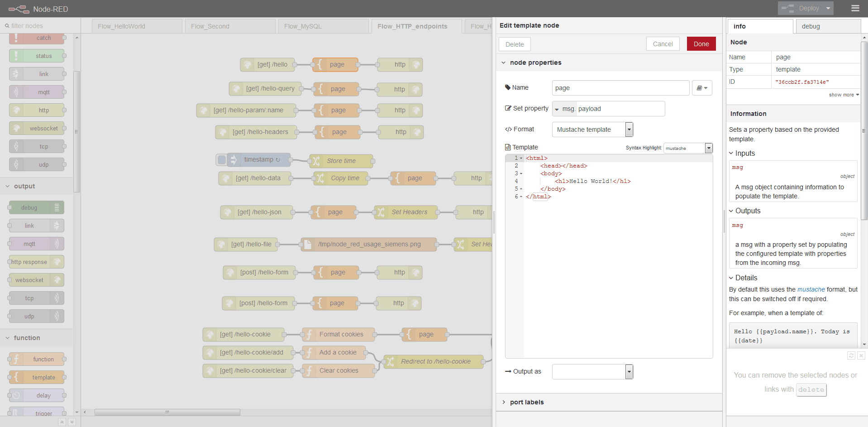This screenshot has height=427, width=868.
Task: Toggle the timestamp inject node button
Action: coord(222,159)
